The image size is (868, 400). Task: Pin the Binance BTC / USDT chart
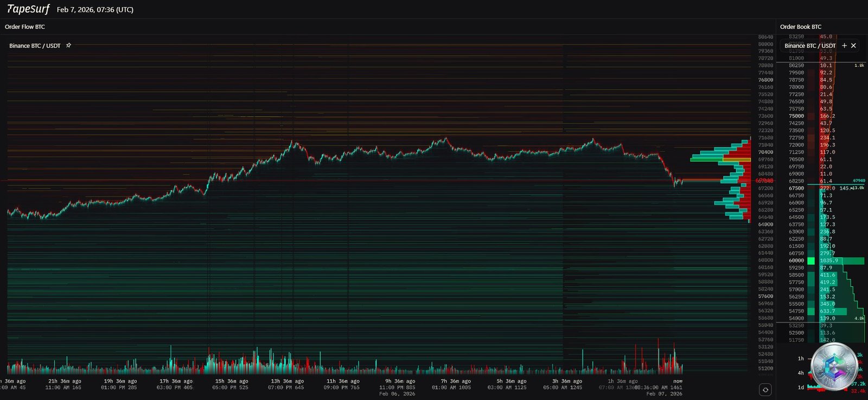[68, 46]
